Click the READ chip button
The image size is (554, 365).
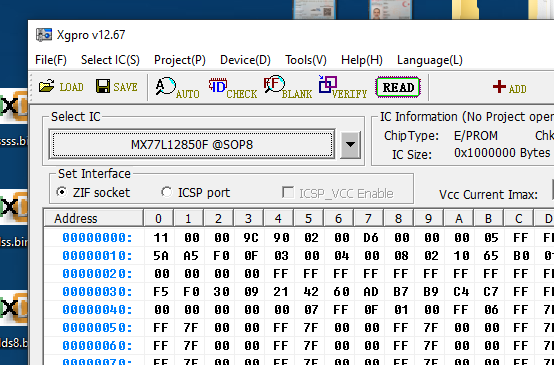[x=398, y=87]
